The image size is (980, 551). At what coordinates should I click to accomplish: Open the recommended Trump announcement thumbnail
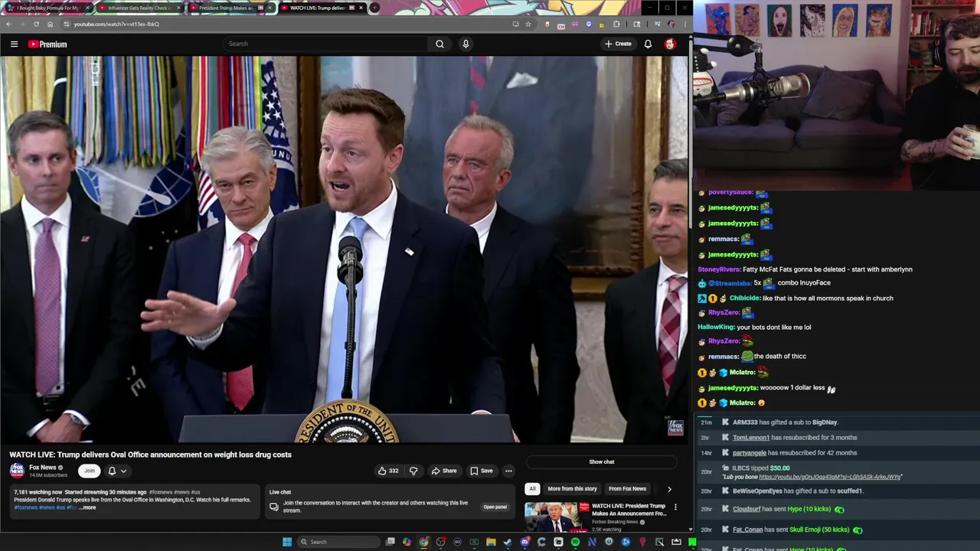[556, 517]
